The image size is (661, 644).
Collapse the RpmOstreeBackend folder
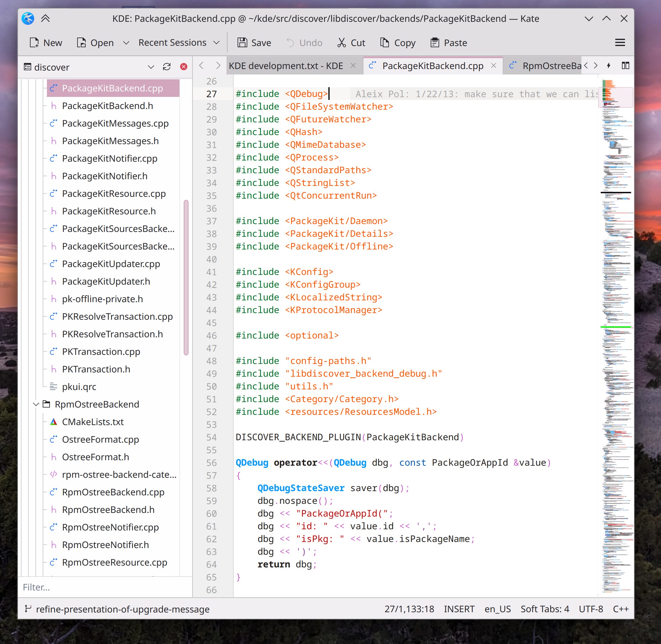pos(36,404)
